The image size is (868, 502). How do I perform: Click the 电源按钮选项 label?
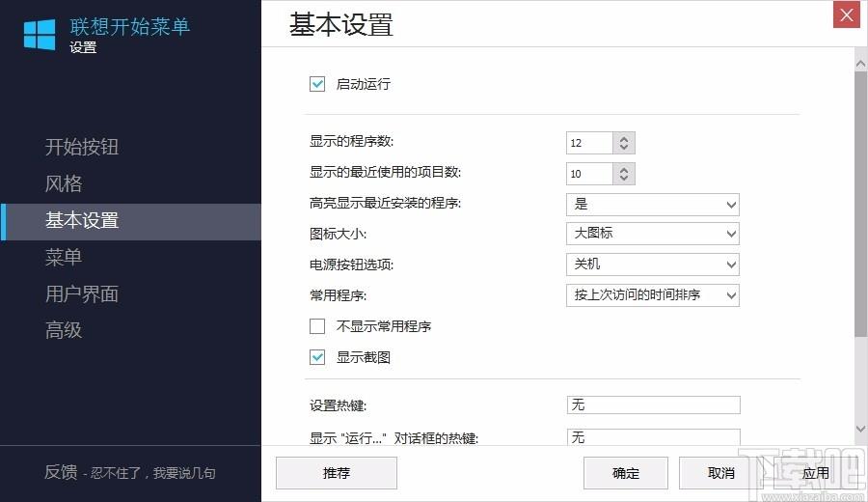click(x=351, y=265)
